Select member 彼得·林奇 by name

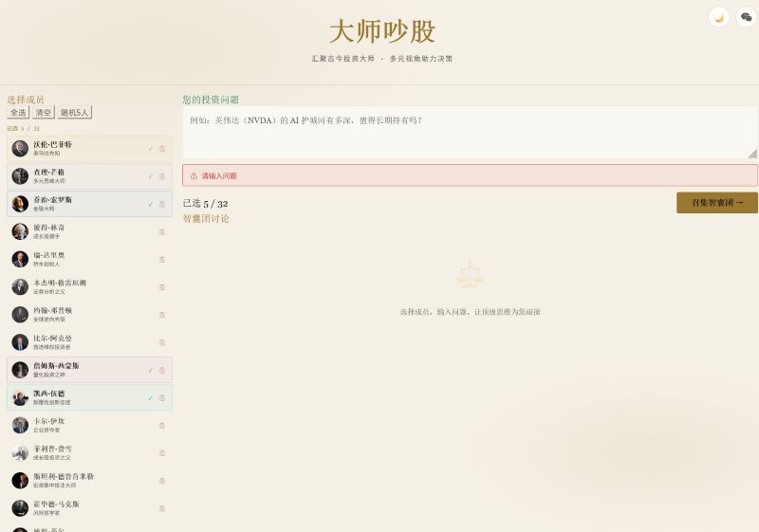[x=49, y=228]
